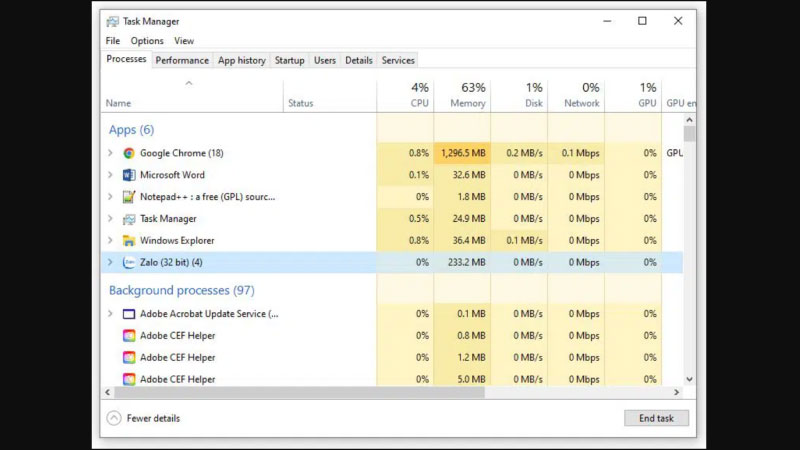Click the Task Manager row icon
The height and width of the screenshot is (450, 800).
129,219
